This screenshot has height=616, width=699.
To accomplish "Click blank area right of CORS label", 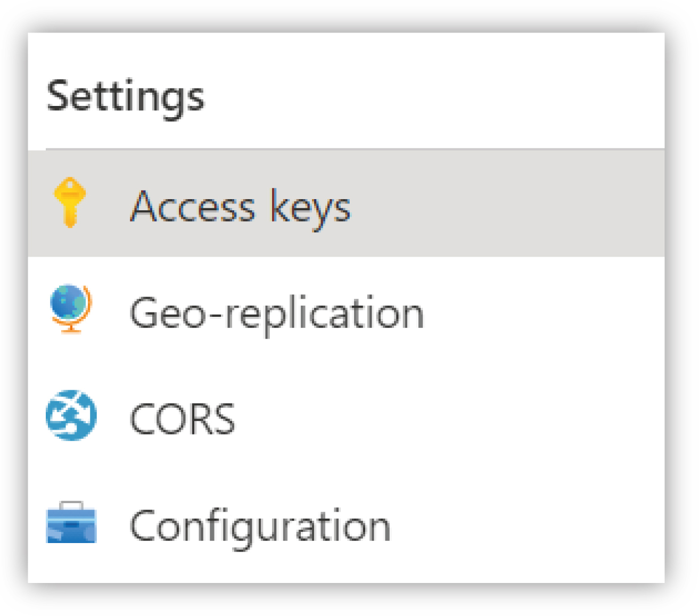I will click(x=450, y=416).
